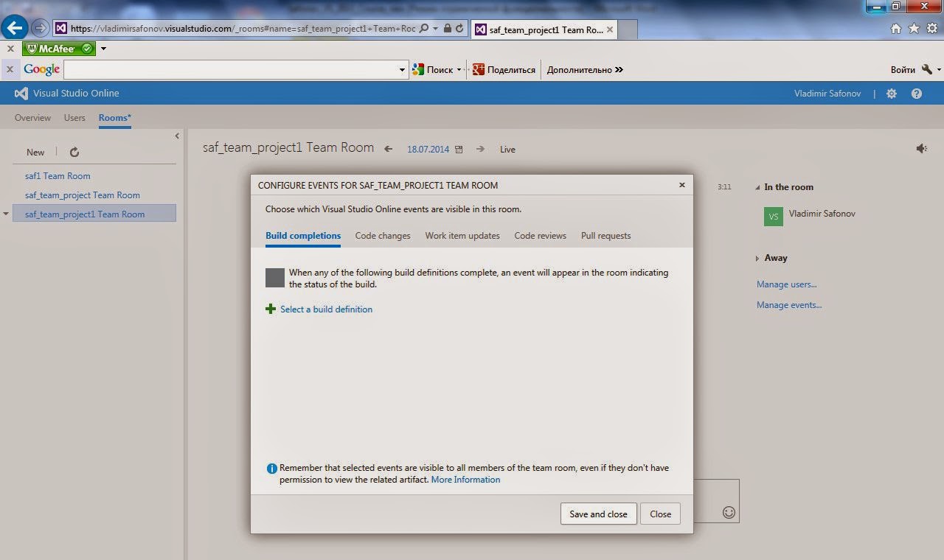Open saf1 Team Room
This screenshot has height=560, width=944.
coord(58,176)
